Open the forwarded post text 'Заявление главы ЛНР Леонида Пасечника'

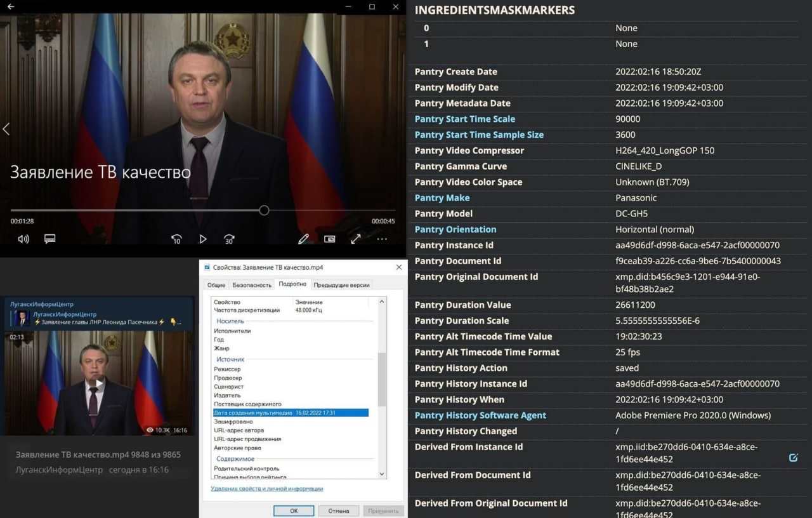pyautogui.click(x=99, y=322)
